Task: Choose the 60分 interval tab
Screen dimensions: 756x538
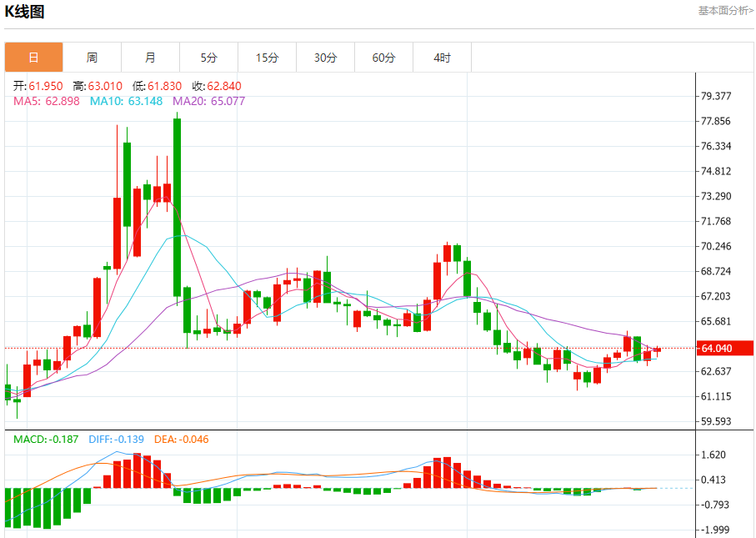Action: tap(383, 58)
